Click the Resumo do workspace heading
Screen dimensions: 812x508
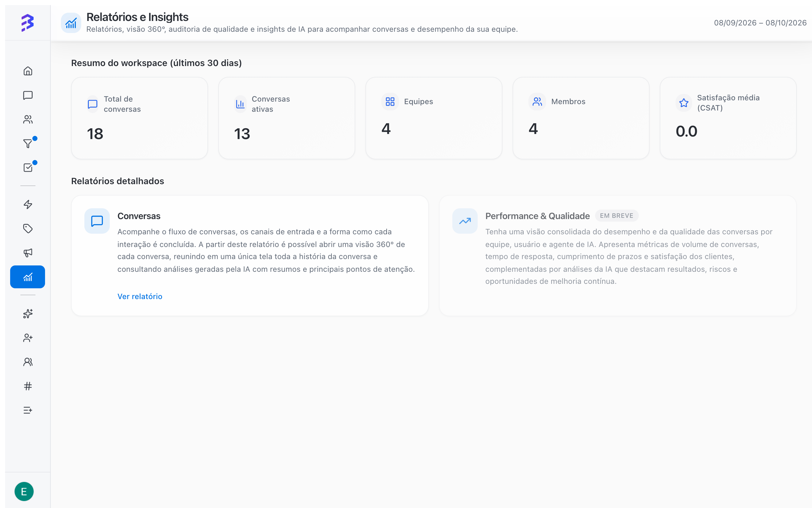point(156,63)
